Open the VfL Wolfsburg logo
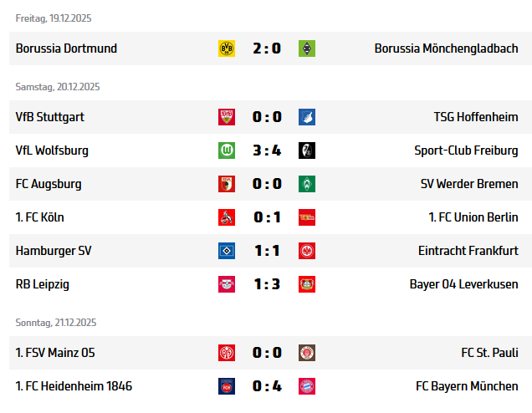Screen dimensions: 532x413 (226, 150)
